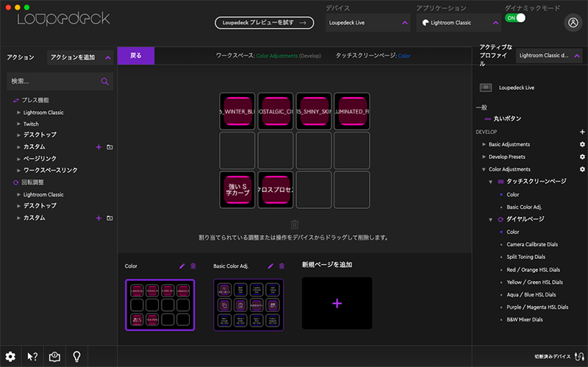This screenshot has height=367, width=588.
Task: Add a custom rotation adjustment with plus
Action: (98, 218)
